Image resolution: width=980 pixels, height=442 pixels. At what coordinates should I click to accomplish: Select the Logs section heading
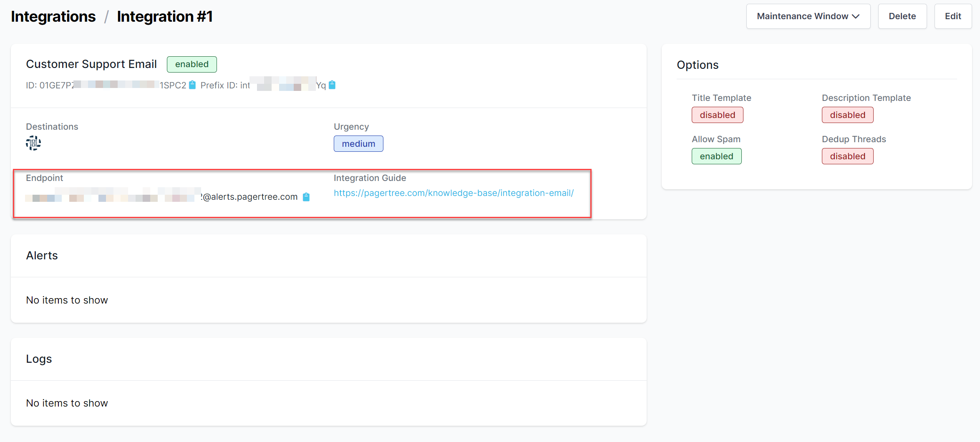coord(39,359)
